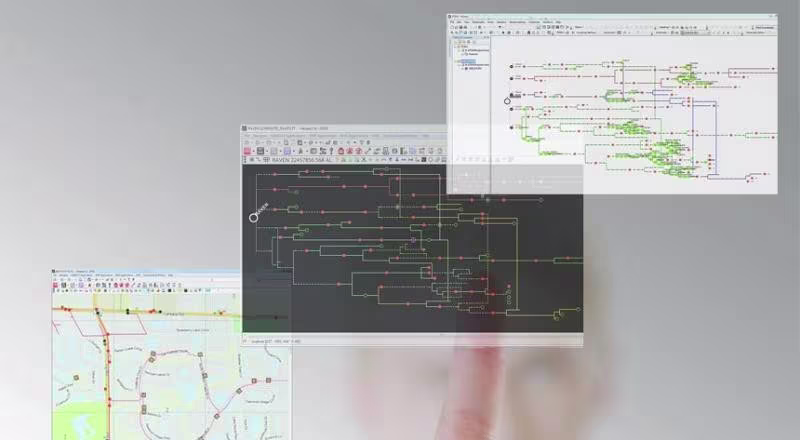
Task: Click the red node on the dark schematic's top branch
Action: click(x=275, y=175)
